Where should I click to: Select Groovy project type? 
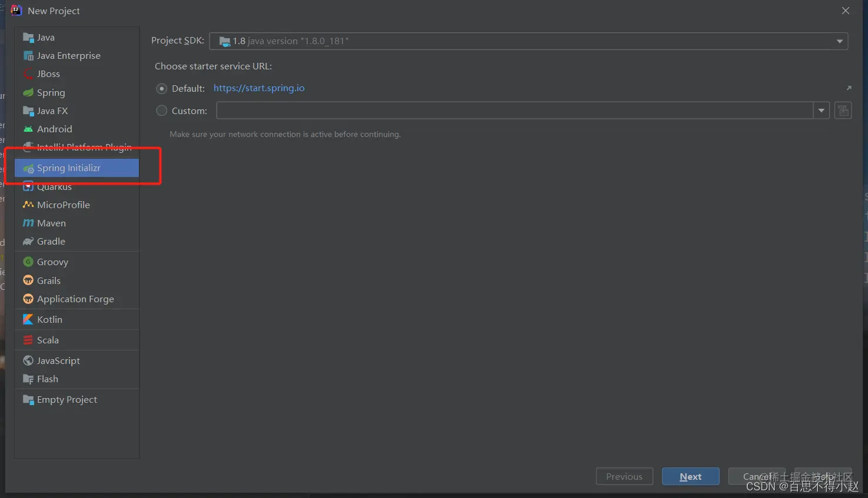pyautogui.click(x=77, y=262)
